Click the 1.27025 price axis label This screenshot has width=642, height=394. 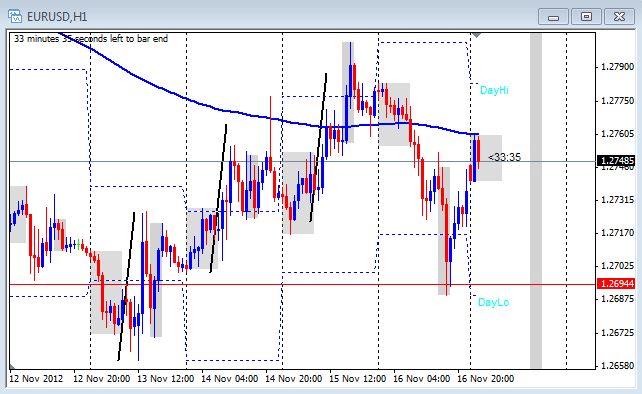point(617,266)
